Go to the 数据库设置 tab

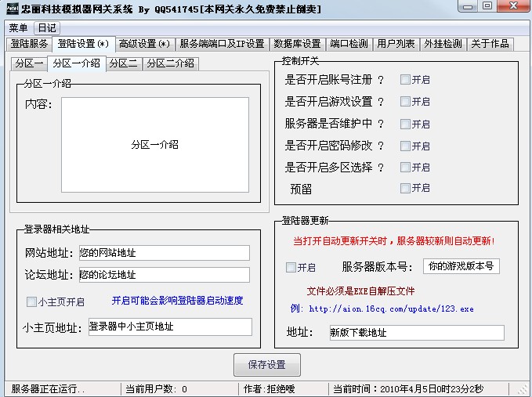click(x=297, y=44)
